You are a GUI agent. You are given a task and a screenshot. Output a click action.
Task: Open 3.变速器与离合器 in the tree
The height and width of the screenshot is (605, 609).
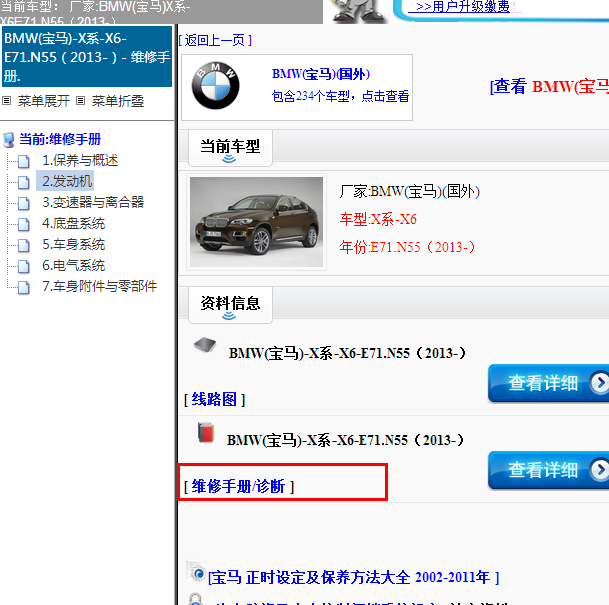[93, 202]
